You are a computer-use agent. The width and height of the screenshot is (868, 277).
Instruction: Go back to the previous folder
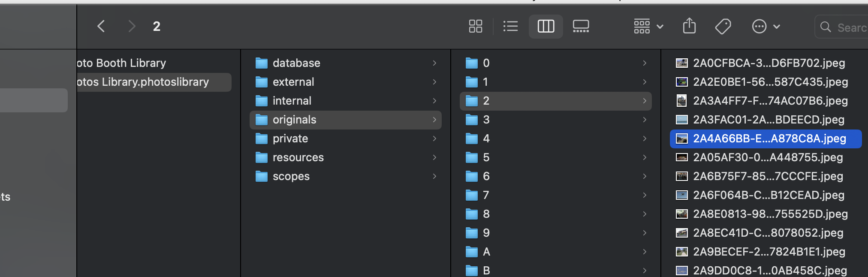click(x=101, y=27)
